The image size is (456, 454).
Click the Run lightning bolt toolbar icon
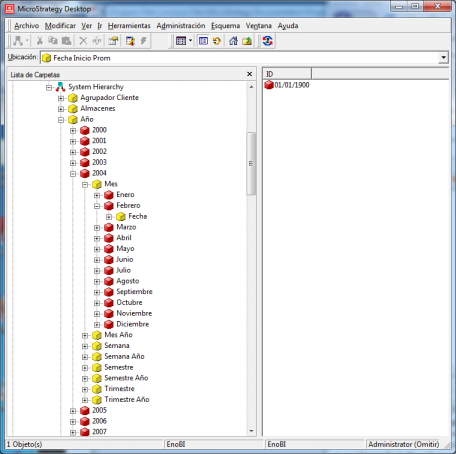(143, 41)
